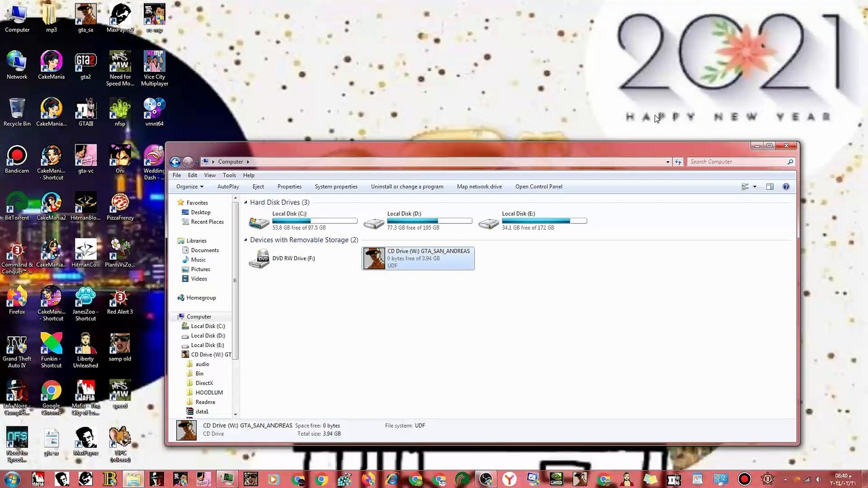Open the Edit menu
This screenshot has width=868, height=488.
click(193, 175)
